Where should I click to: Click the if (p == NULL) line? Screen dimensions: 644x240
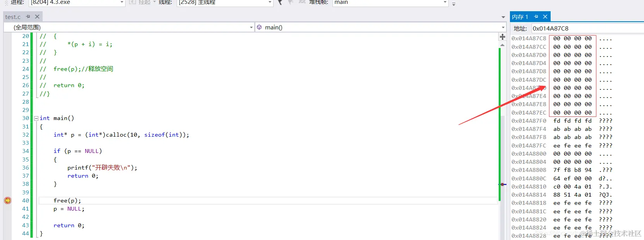[77, 151]
